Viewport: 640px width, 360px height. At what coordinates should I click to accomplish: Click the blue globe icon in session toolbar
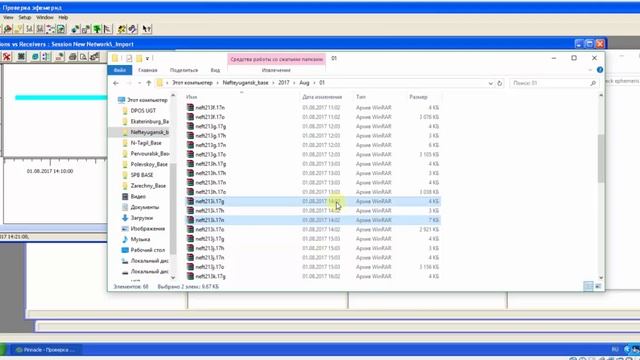point(35,57)
